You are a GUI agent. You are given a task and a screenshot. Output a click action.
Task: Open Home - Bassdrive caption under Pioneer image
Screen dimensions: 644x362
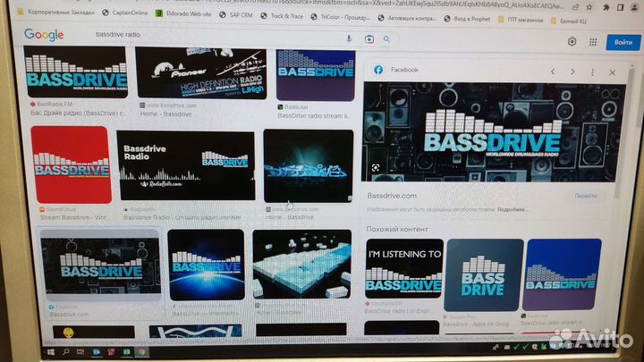click(x=166, y=114)
